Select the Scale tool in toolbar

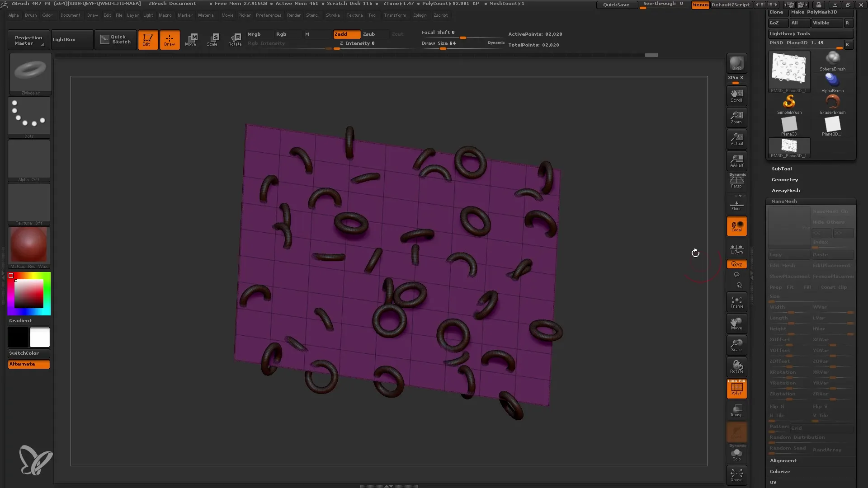coord(212,39)
